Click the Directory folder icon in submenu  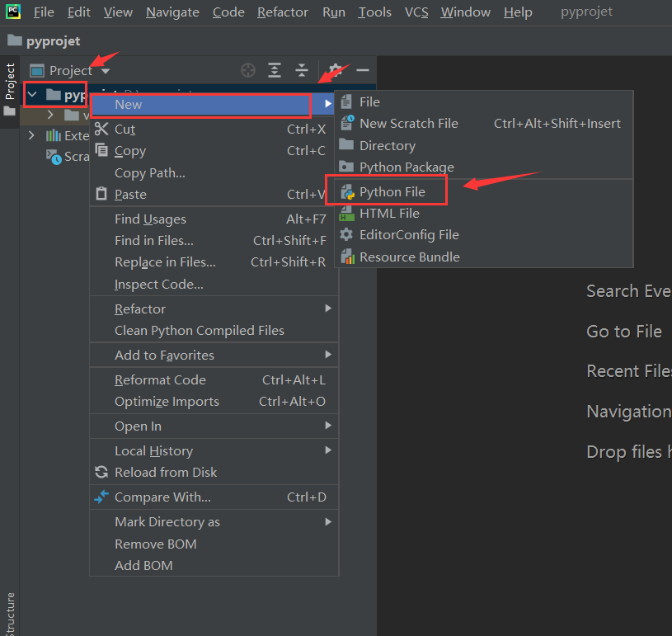[346, 144]
